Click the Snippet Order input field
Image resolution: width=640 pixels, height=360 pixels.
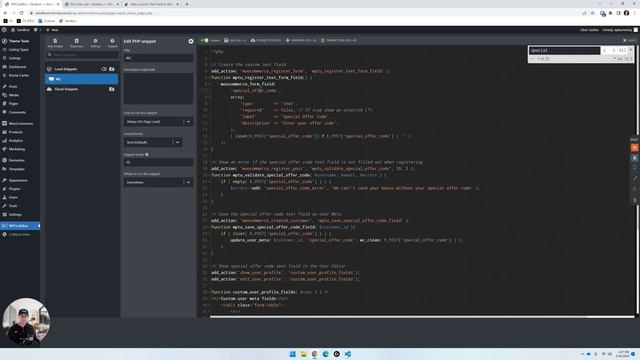(158, 162)
